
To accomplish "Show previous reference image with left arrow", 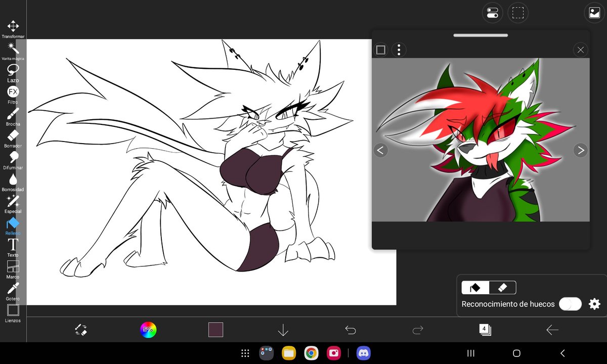I will [380, 150].
